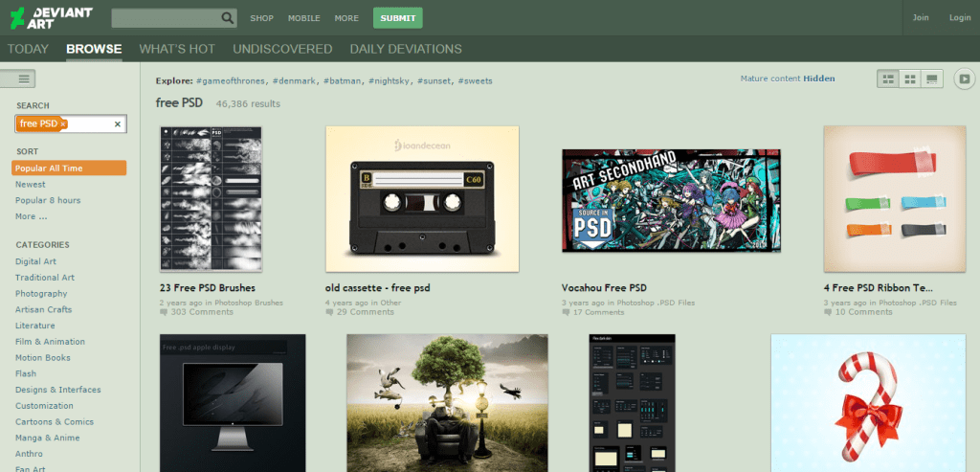Image resolution: width=980 pixels, height=472 pixels.
Task: Open the dark UI kit thumbnail
Action: 632,403
